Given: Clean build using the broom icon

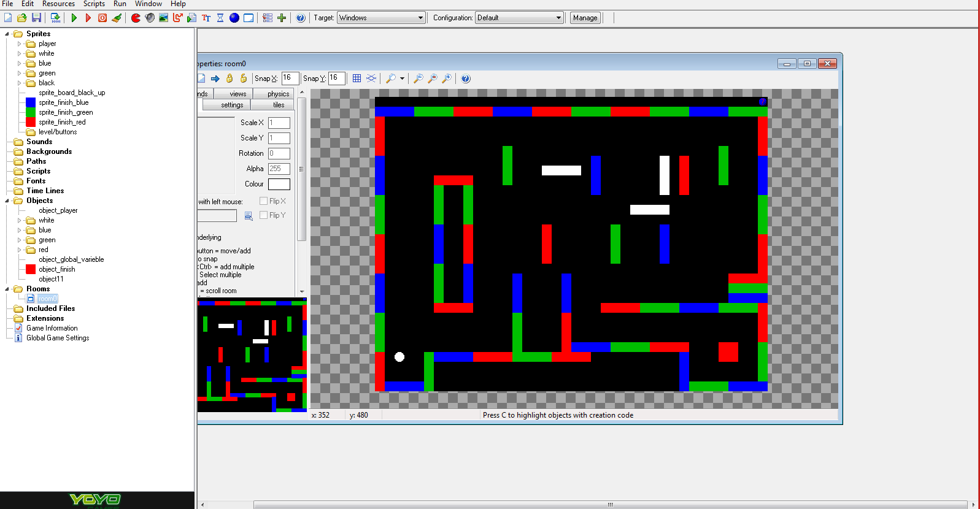Looking at the screenshot, I should [117, 18].
